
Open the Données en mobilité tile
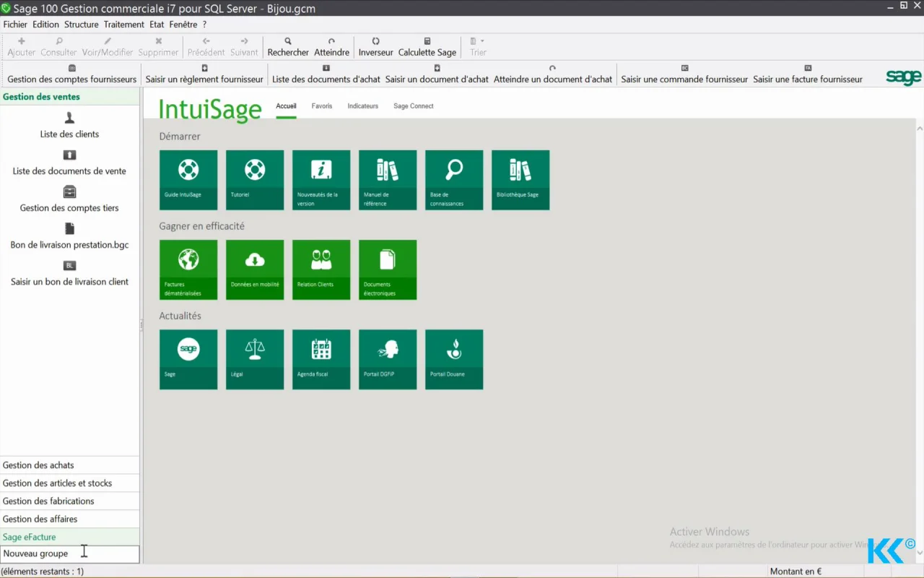point(255,269)
